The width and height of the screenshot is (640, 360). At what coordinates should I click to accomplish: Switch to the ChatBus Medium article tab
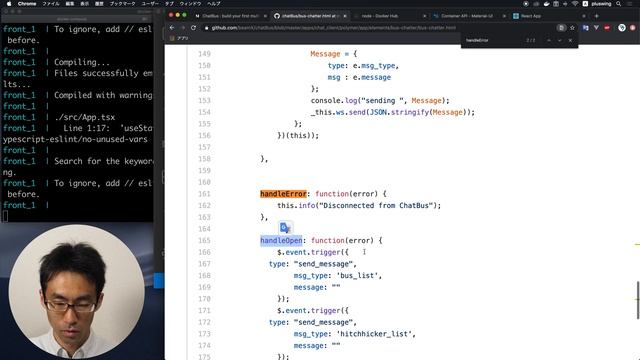(231, 16)
